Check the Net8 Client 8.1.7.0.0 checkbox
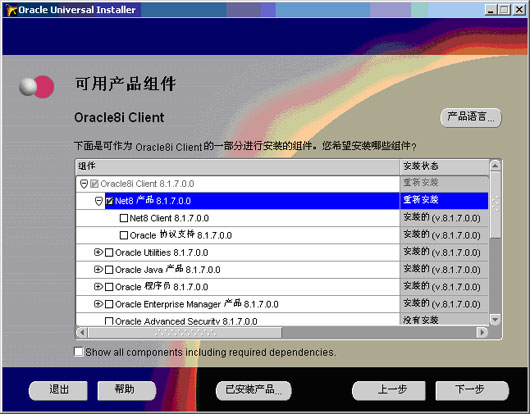The width and height of the screenshot is (530, 414). point(124,218)
